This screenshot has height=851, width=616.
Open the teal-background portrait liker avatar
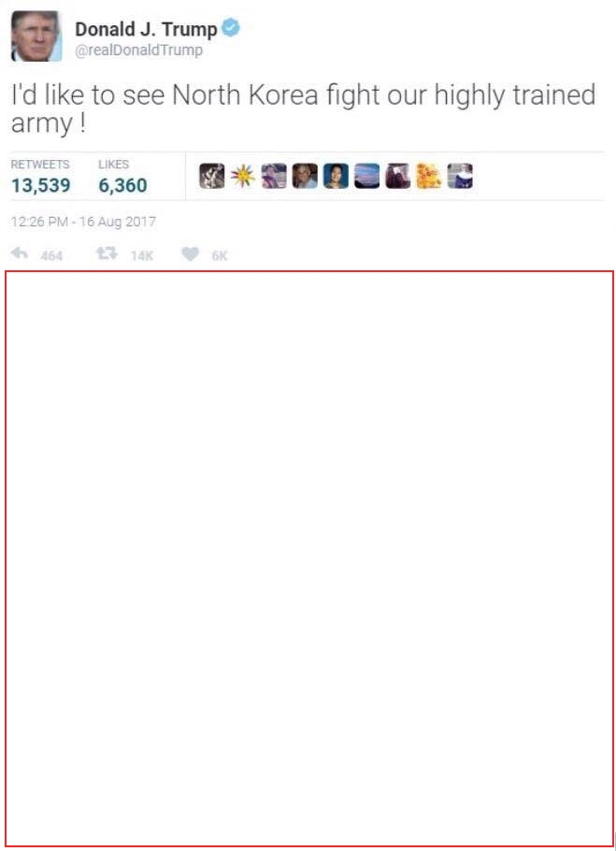[336, 177]
